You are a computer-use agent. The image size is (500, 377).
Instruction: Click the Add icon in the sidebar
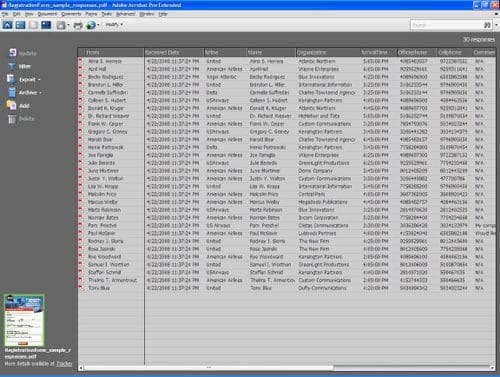tap(11, 105)
